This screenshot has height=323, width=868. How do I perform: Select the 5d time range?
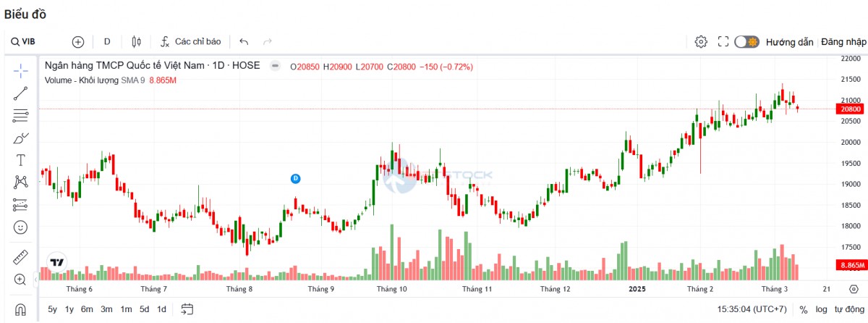[145, 309]
